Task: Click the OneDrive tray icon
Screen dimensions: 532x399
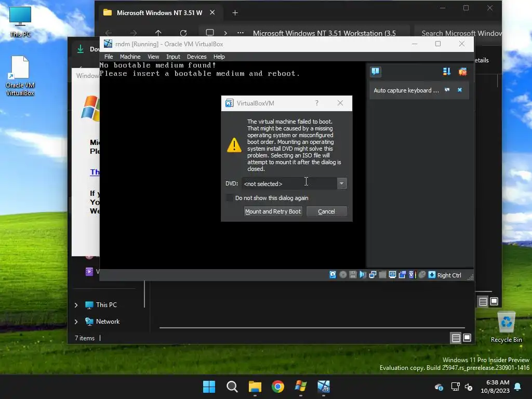Action: coord(438,387)
